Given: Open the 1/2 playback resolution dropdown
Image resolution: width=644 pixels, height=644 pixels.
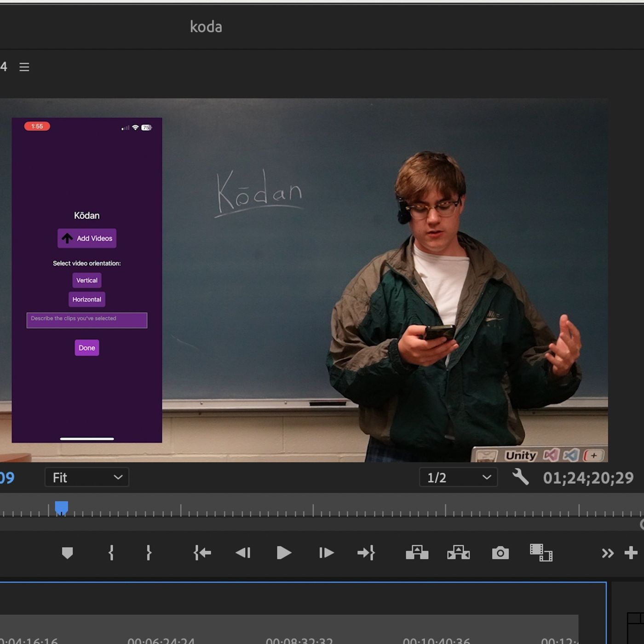Looking at the screenshot, I should tap(458, 477).
